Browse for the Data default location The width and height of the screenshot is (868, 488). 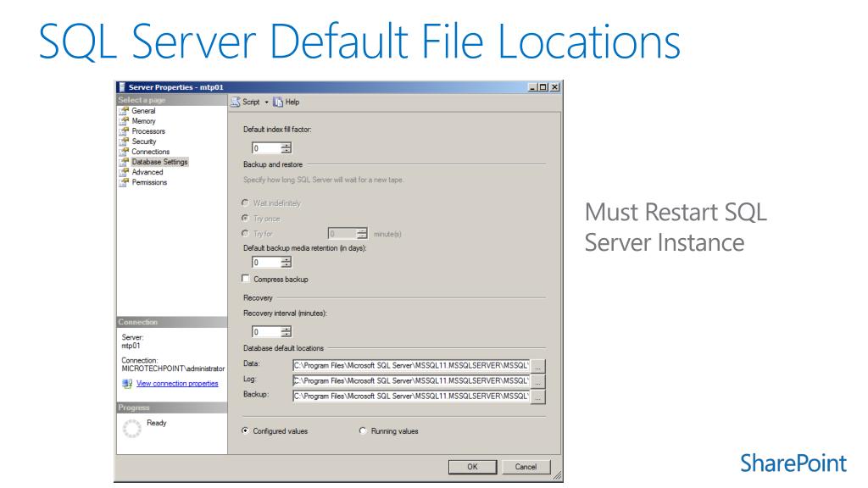click(537, 366)
